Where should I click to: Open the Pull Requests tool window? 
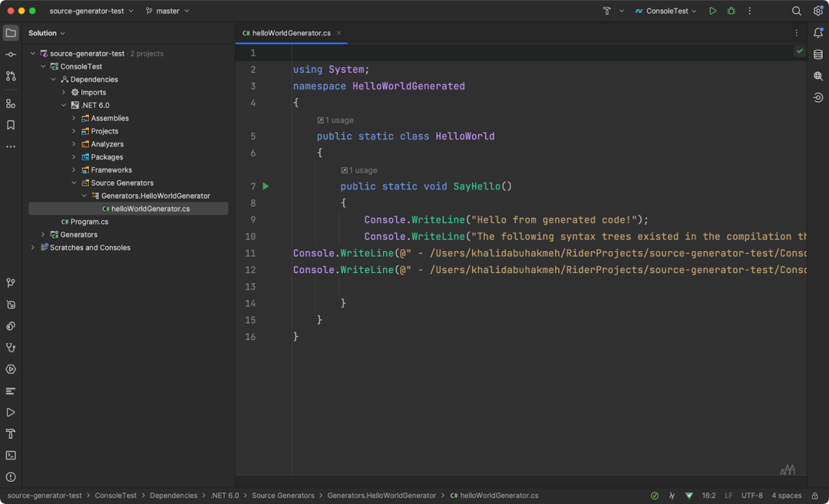[x=11, y=76]
